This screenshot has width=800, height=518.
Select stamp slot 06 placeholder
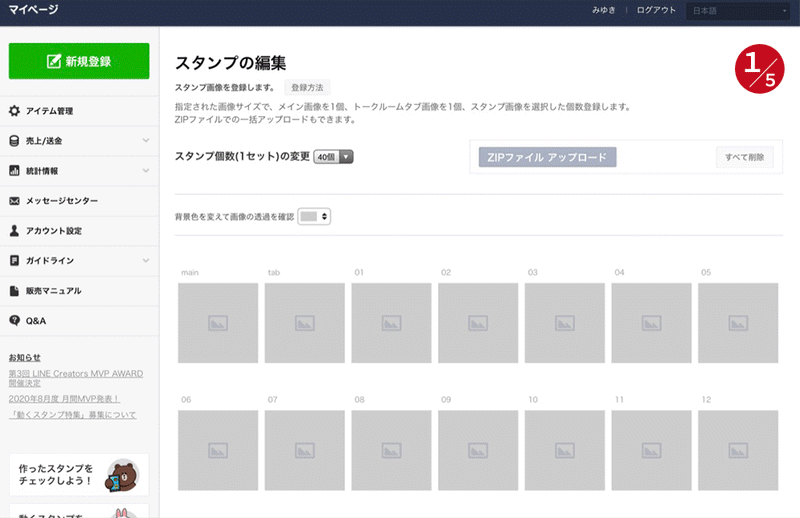[x=218, y=450]
